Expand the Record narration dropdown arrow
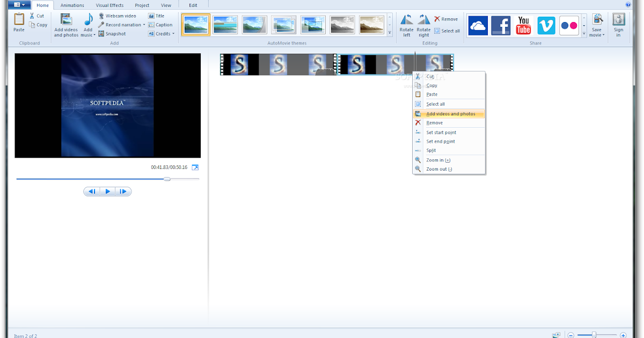Screen dimensions: 644x338 coord(144,25)
